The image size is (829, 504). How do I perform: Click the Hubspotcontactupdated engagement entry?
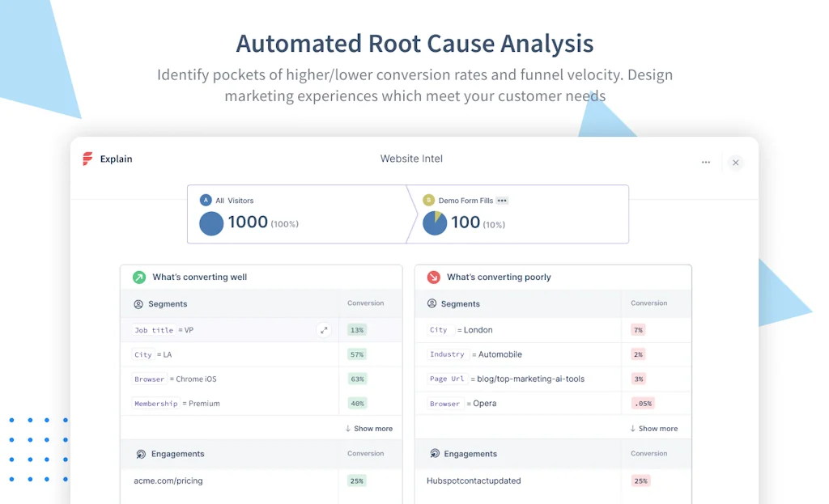pyautogui.click(x=474, y=481)
